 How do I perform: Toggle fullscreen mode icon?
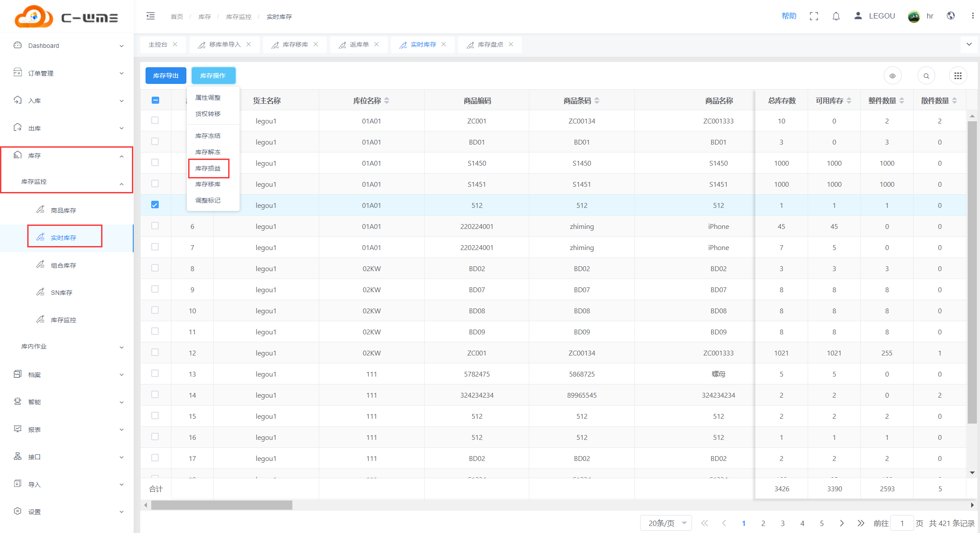coord(814,16)
